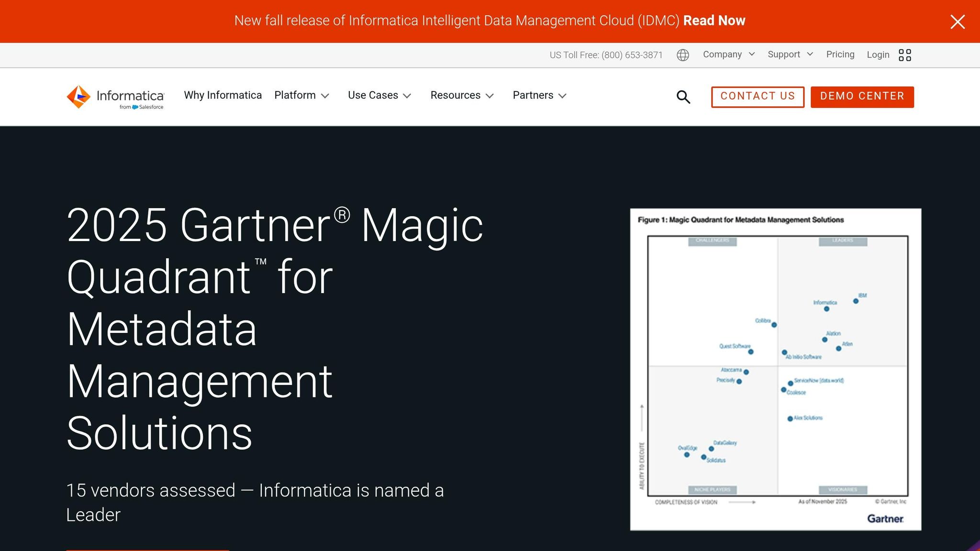Open the Pricing page
This screenshot has width=980, height=551.
coord(840,55)
